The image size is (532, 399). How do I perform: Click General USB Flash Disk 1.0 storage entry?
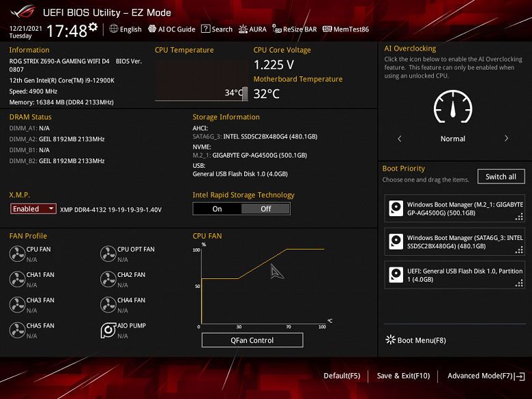(240, 174)
